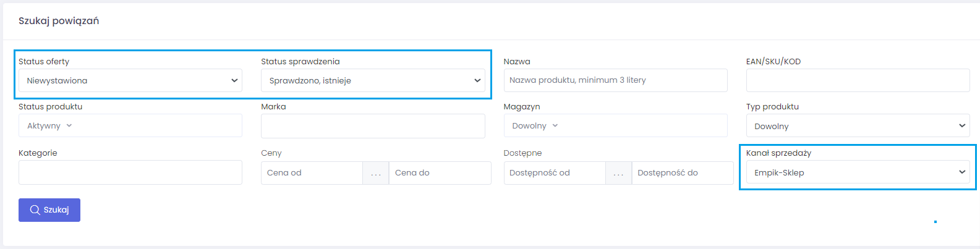This screenshot has width=980, height=249.
Task: Click the Dostępność od field
Action: pos(555,173)
